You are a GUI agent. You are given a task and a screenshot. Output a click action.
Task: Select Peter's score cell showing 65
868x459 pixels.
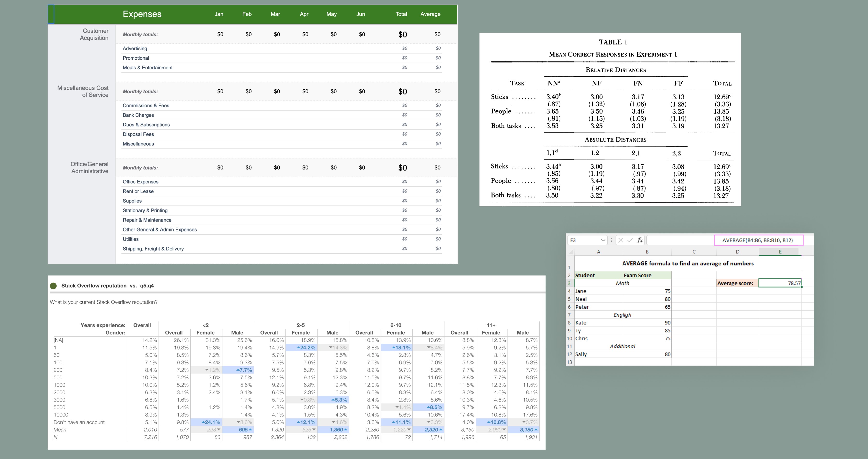coord(647,307)
